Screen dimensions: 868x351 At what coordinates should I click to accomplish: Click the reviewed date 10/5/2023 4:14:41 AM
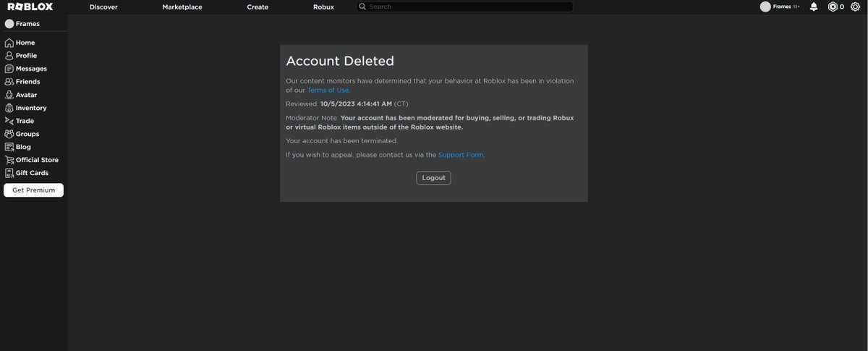(x=356, y=103)
